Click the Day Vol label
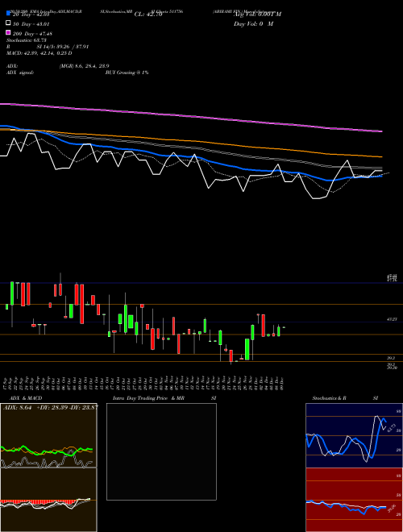The image size is (403, 532). click(x=253, y=23)
